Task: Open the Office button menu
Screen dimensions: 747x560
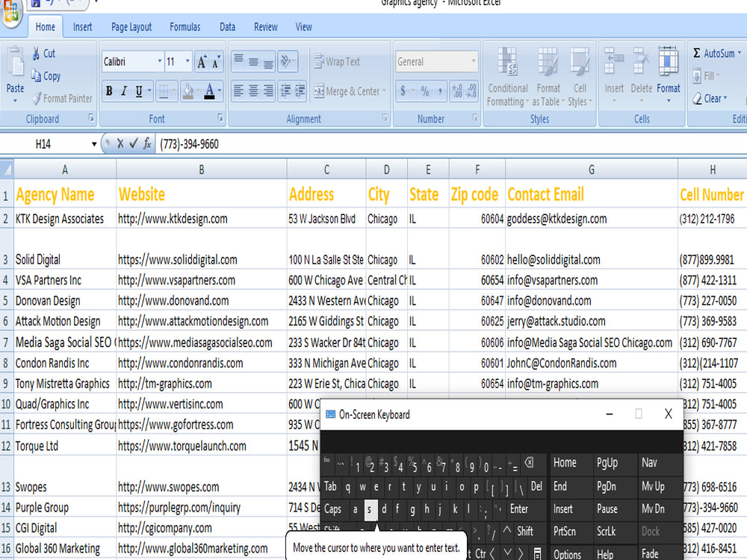Action: (x=10, y=11)
